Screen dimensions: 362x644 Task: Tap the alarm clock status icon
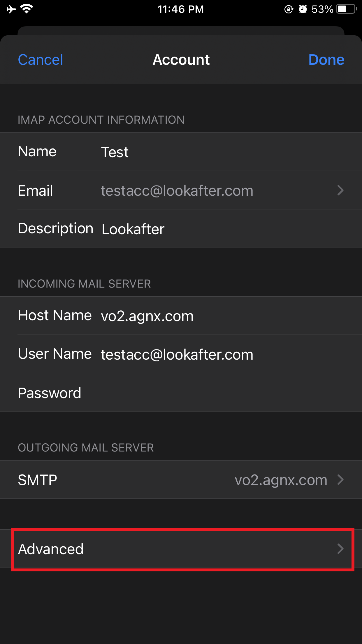(303, 9)
